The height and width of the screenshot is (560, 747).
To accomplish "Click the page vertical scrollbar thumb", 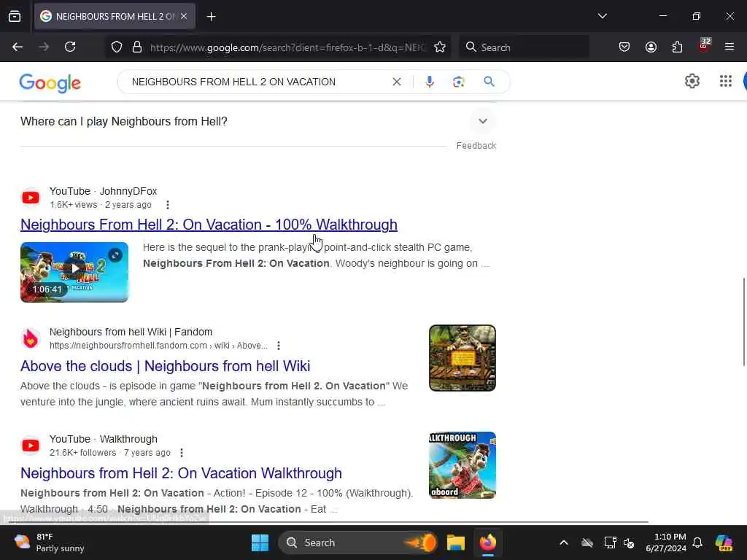I will tap(743, 322).
